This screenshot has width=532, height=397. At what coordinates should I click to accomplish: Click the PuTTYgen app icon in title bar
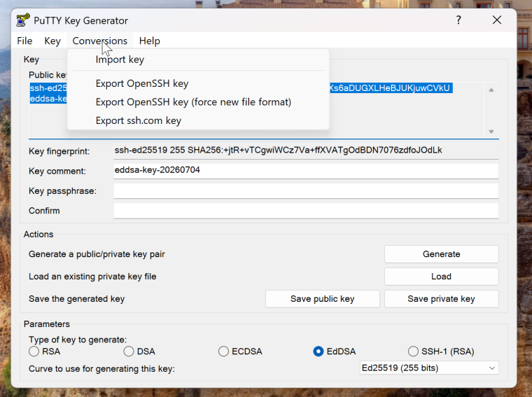coord(23,20)
